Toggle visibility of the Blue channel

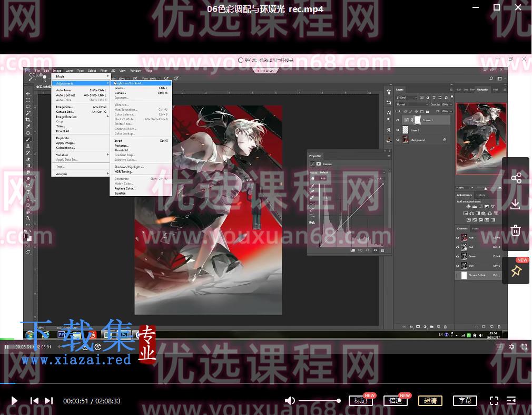[457, 266]
